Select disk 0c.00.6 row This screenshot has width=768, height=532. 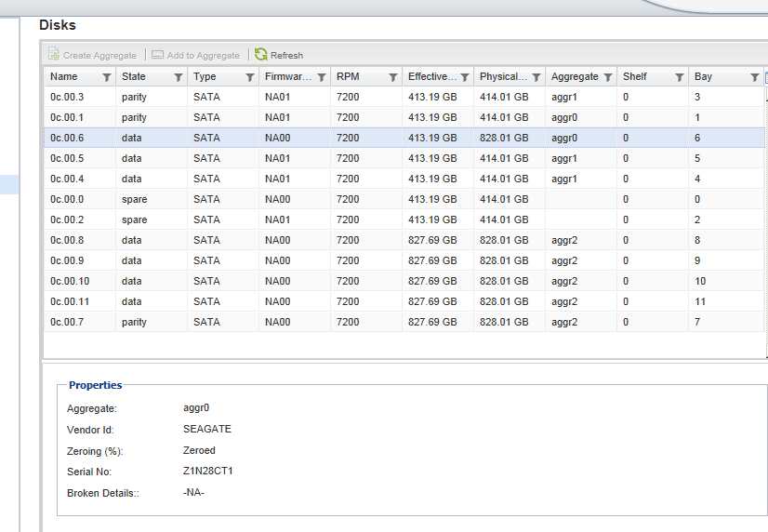[x=404, y=138]
